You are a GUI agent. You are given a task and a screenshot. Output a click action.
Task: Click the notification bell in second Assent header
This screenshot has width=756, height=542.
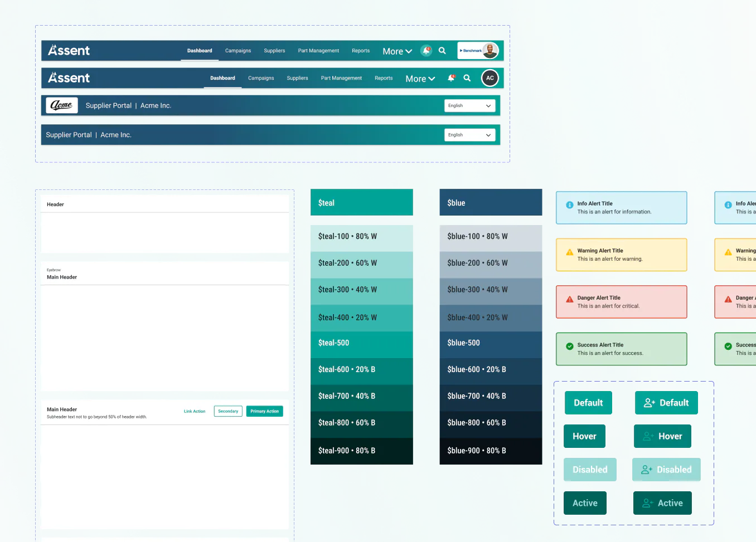coord(451,78)
